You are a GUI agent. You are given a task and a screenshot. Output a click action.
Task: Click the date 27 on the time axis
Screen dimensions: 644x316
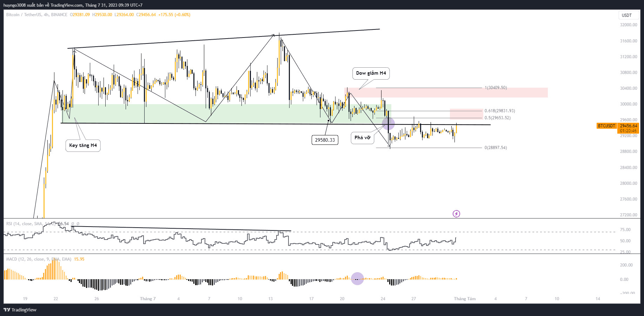pos(414,299)
